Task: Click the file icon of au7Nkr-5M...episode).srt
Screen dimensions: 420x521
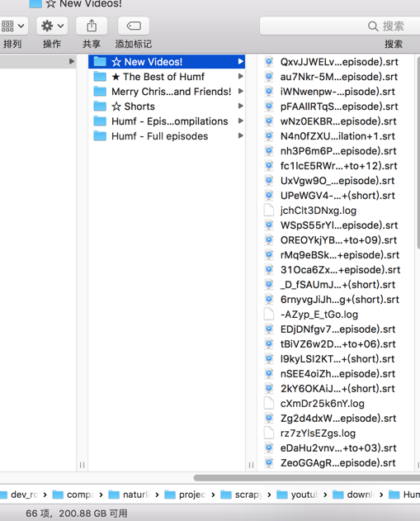Action: click(269, 77)
